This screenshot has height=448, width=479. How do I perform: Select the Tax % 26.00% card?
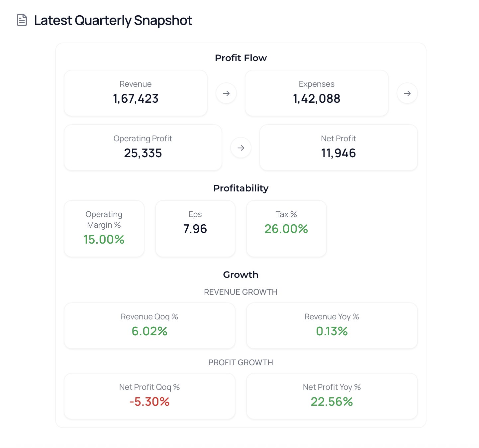(286, 229)
